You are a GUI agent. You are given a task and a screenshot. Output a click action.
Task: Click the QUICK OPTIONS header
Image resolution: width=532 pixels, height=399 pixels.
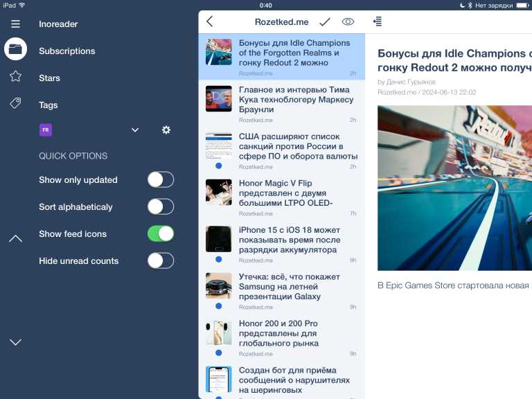click(73, 156)
